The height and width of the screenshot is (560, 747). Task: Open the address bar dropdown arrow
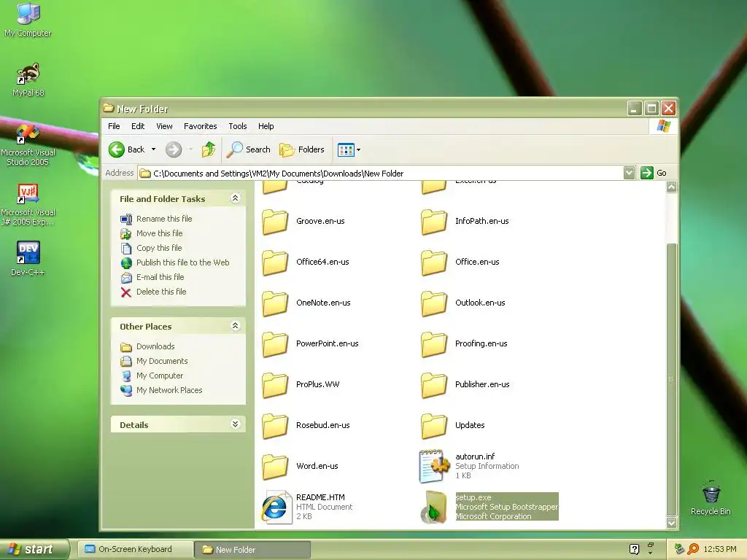click(x=629, y=173)
